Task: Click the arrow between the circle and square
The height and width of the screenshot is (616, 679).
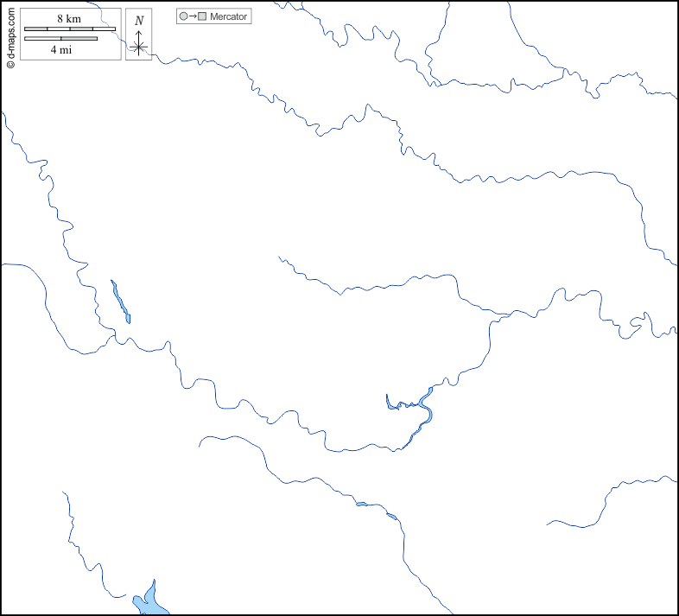Action: click(x=193, y=16)
